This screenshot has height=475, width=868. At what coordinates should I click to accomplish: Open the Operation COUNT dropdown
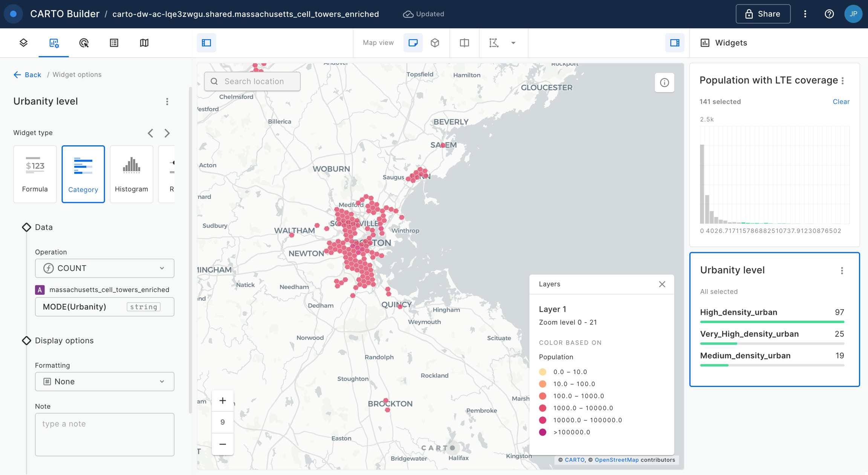click(104, 268)
